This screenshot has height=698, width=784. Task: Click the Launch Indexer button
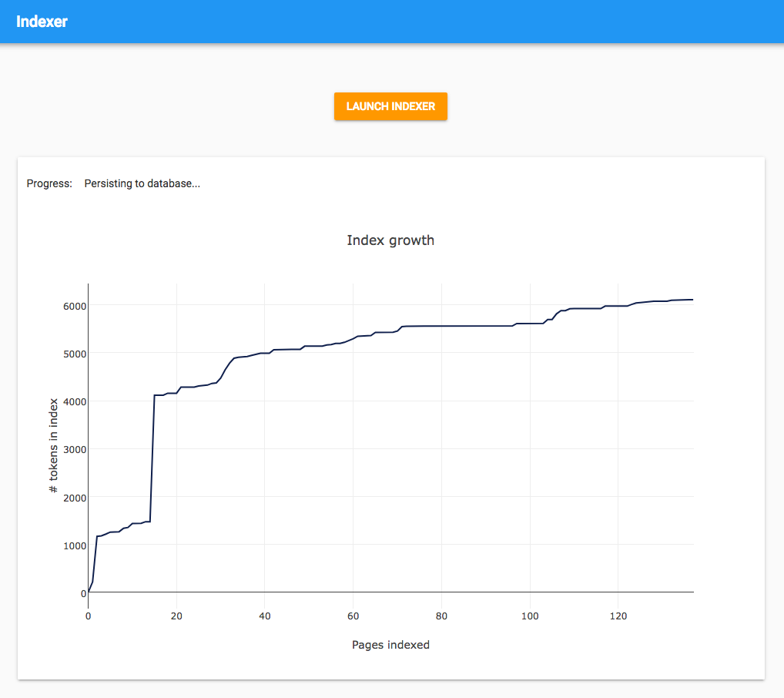pyautogui.click(x=390, y=106)
